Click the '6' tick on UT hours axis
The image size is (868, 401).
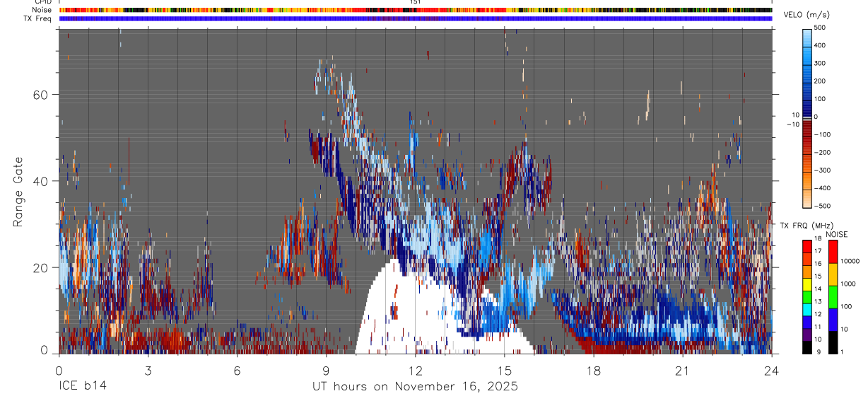tap(237, 370)
